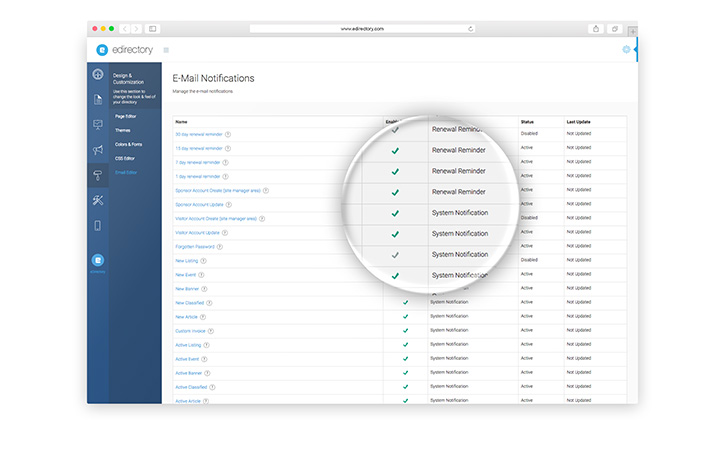Click help icon next to 1 day renewal reminder
The width and height of the screenshot is (721, 451).
[x=225, y=177]
